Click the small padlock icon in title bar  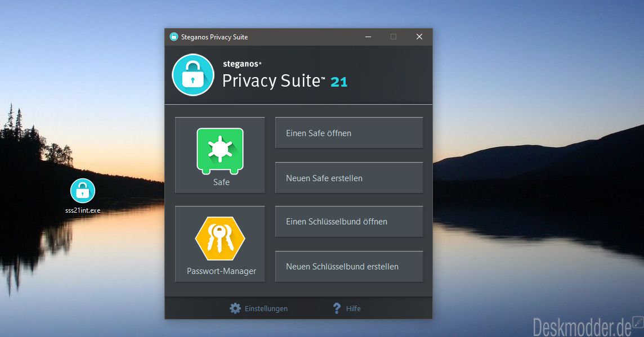(174, 37)
